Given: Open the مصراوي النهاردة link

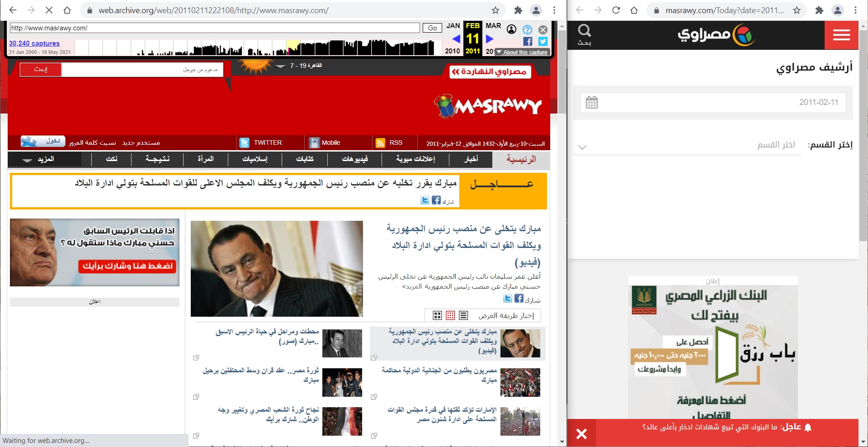Looking at the screenshot, I should tap(491, 71).
